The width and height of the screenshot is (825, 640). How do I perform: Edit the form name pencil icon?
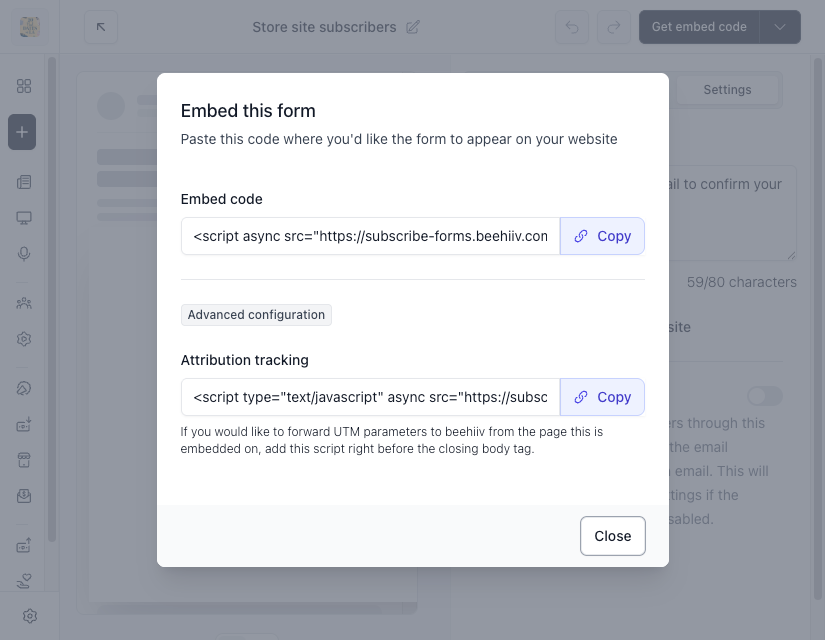click(413, 27)
